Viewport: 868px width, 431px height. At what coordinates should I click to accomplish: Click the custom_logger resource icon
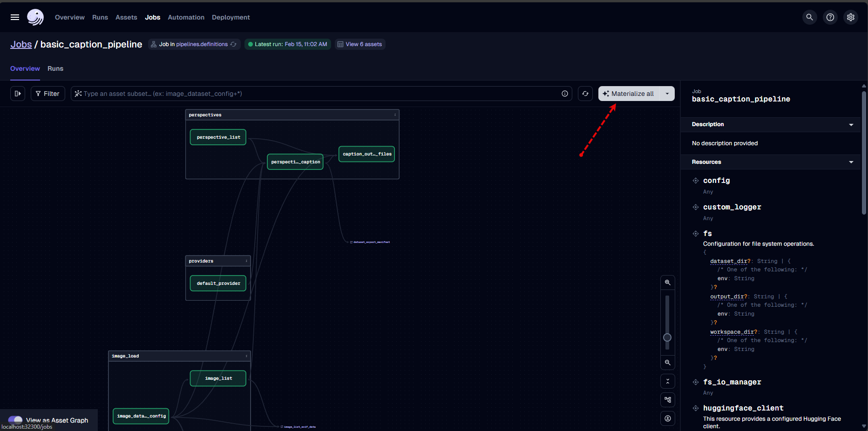tap(696, 207)
